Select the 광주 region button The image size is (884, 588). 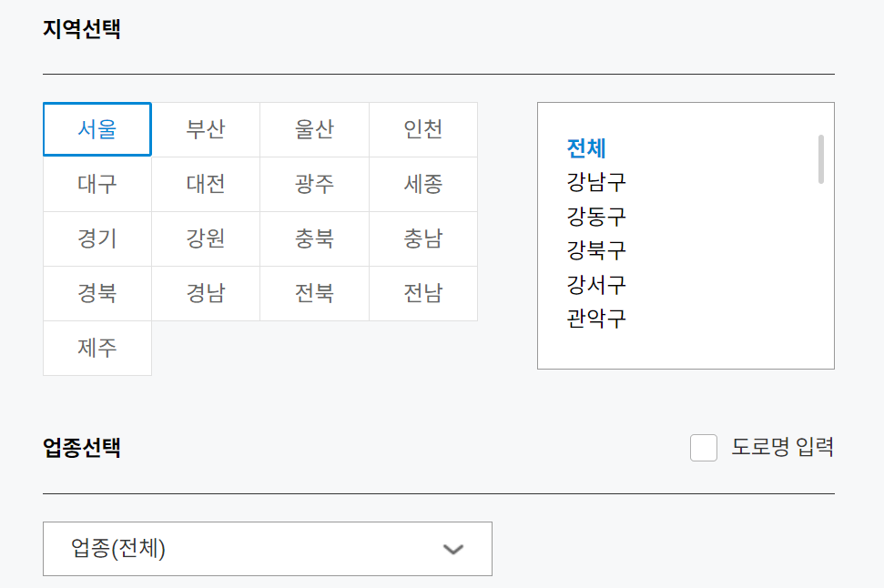[x=314, y=184]
